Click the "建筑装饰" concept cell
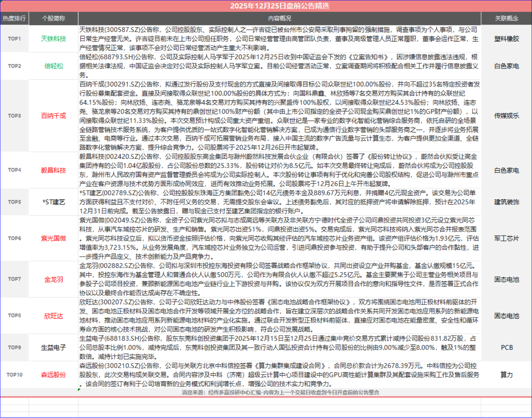The height and width of the screenshot is (418, 532). tap(506, 202)
